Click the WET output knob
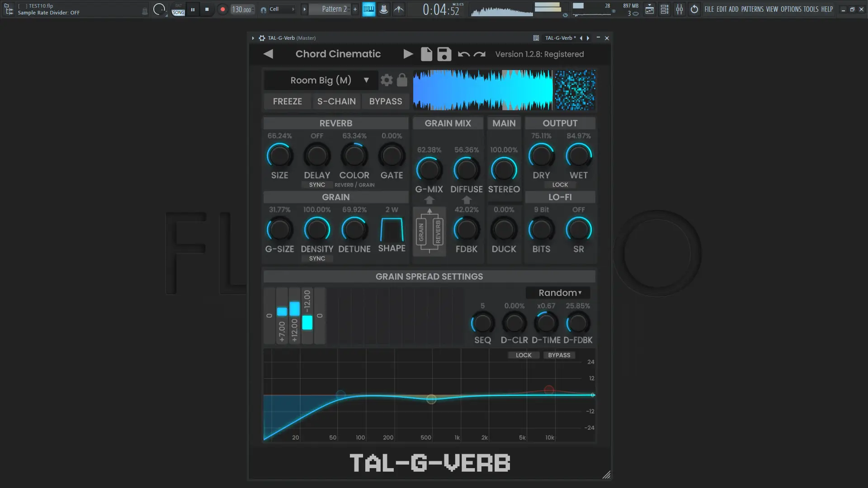This screenshot has width=868, height=488. click(579, 156)
